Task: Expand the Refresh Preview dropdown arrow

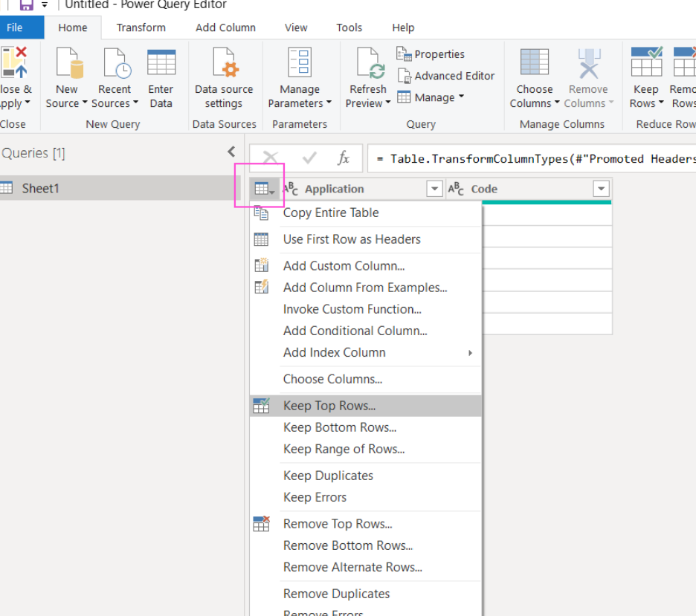Action: [388, 103]
